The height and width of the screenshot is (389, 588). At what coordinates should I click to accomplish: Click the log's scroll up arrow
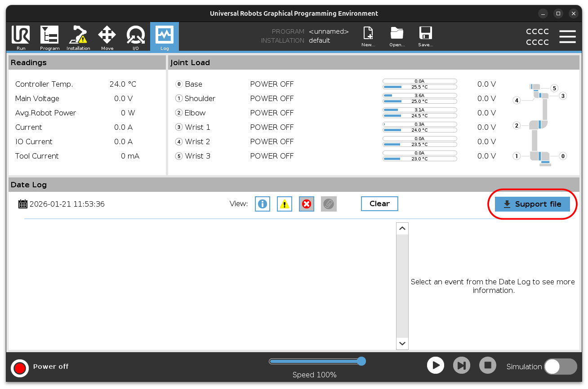tap(402, 228)
